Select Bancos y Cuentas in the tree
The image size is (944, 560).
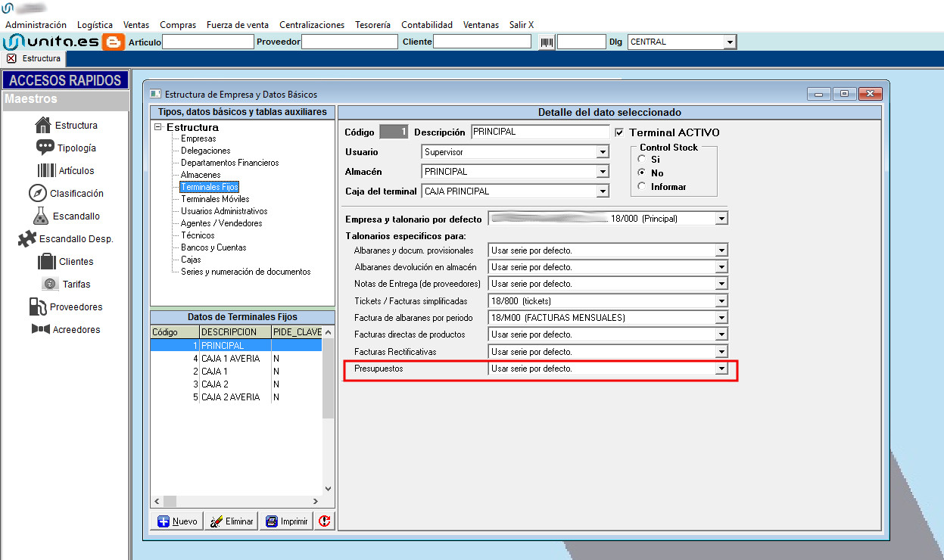tap(213, 247)
